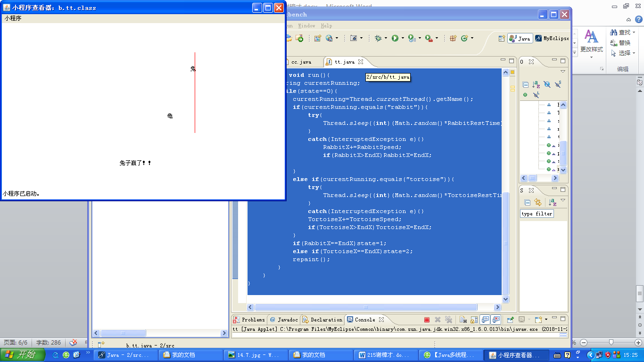
Task: Toggle Hide Local Types icon in Outline
Action: [x=536, y=95]
